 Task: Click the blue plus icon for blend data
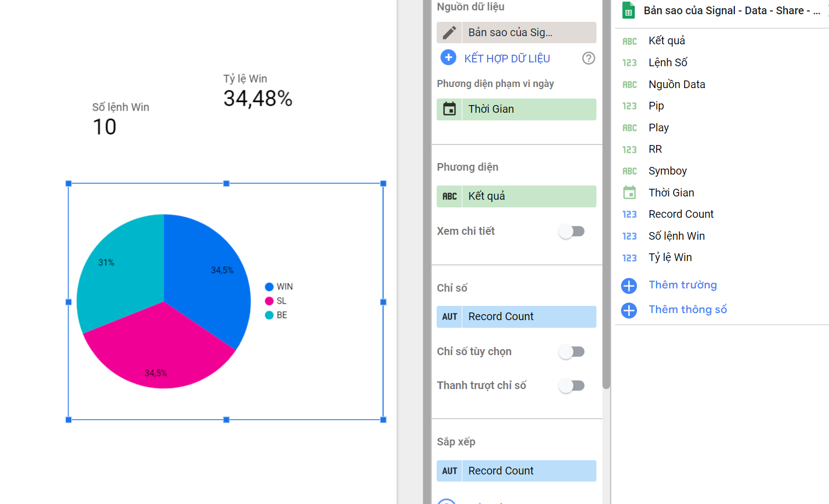pyautogui.click(x=448, y=57)
